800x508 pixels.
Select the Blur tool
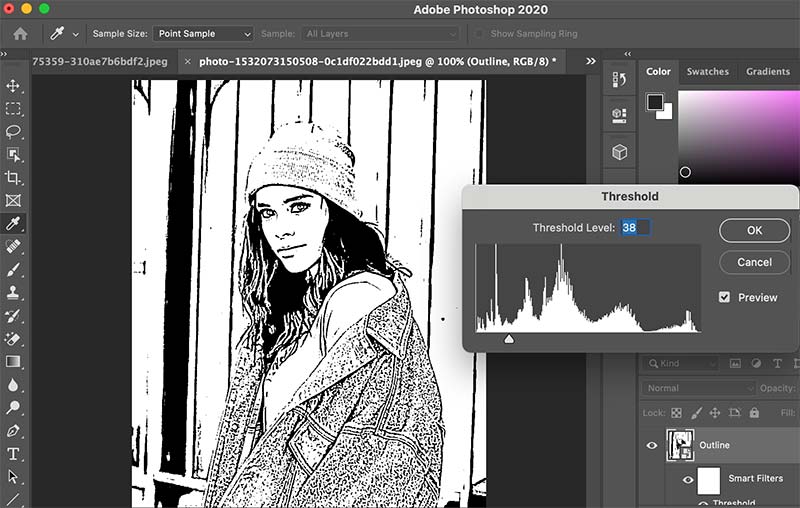point(13,385)
